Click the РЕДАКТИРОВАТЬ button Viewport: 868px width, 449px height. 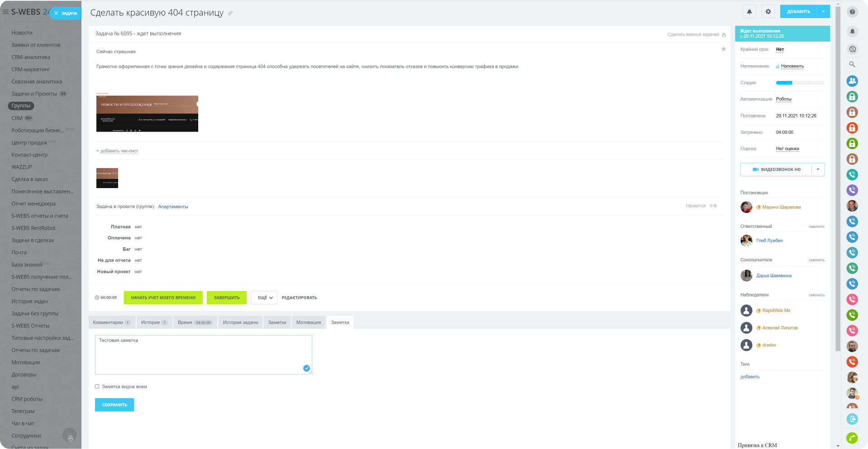click(x=299, y=298)
